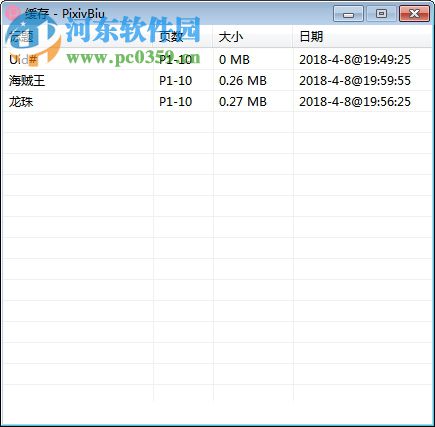Sort the list by the 页数 column header
This screenshot has height=427, width=435.
pyautogui.click(x=183, y=37)
